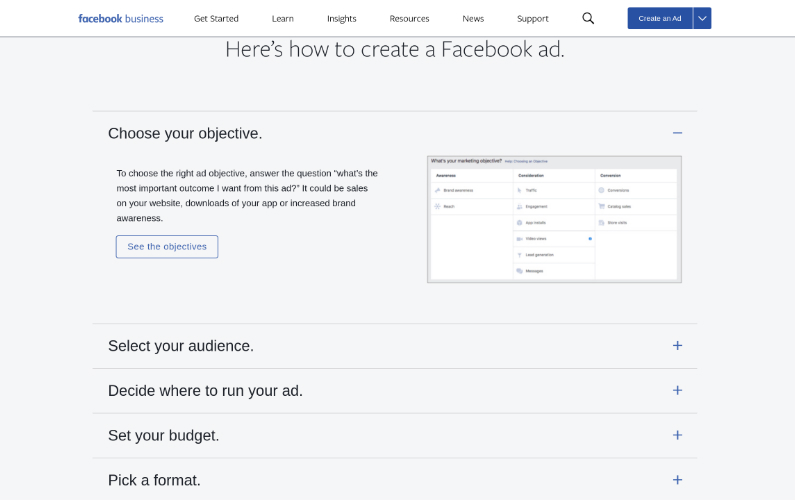Open the Get Started menu
Screen dimensions: 795x500
[x=216, y=18]
